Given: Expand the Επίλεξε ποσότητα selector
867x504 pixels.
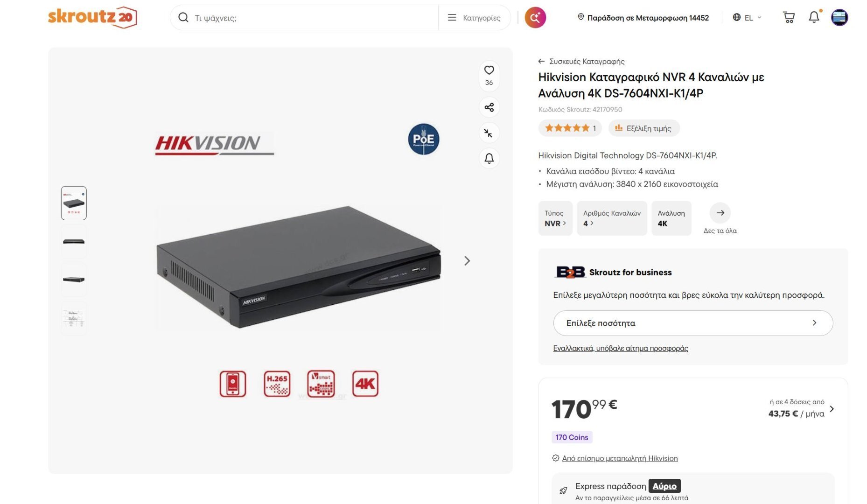Looking at the screenshot, I should pos(692,323).
